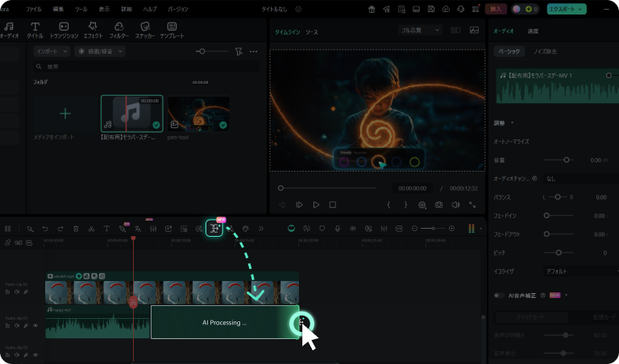The height and width of the screenshot is (364, 619).
Task: Adjust the 音量 volume slider
Action: [567, 160]
